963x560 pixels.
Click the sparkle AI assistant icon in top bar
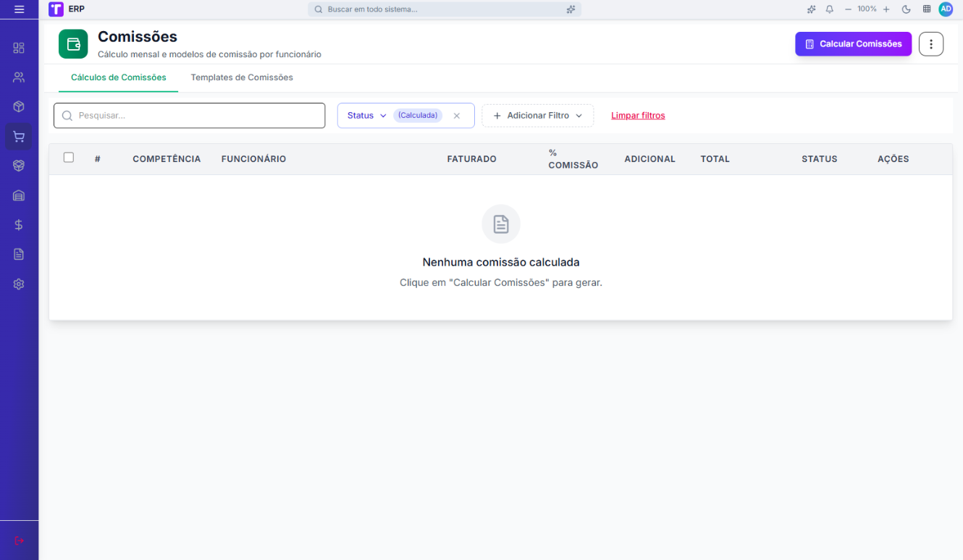point(811,9)
